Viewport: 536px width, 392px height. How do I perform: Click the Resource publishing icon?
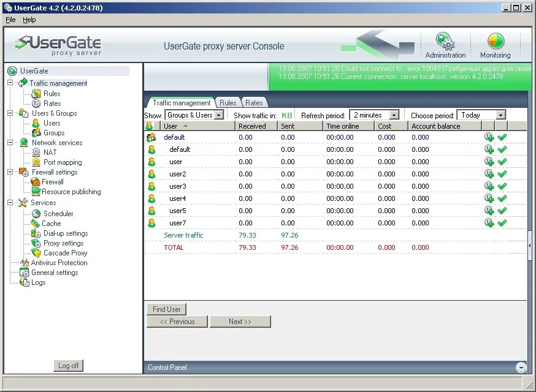36,191
